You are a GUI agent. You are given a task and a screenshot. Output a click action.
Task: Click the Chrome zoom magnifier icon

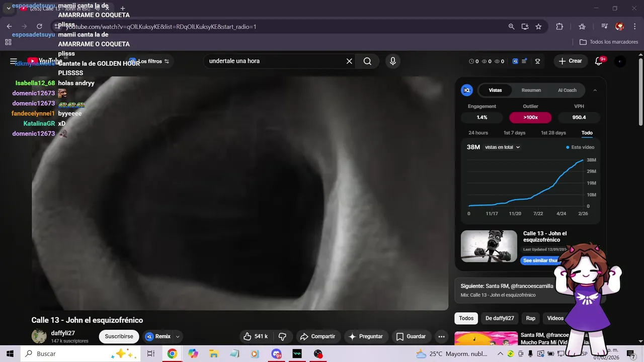511,27
